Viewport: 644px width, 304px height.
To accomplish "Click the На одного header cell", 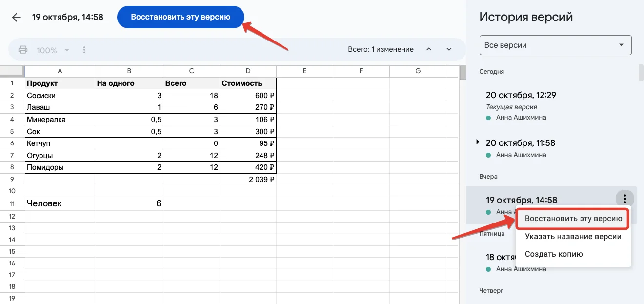I will coord(129,83).
